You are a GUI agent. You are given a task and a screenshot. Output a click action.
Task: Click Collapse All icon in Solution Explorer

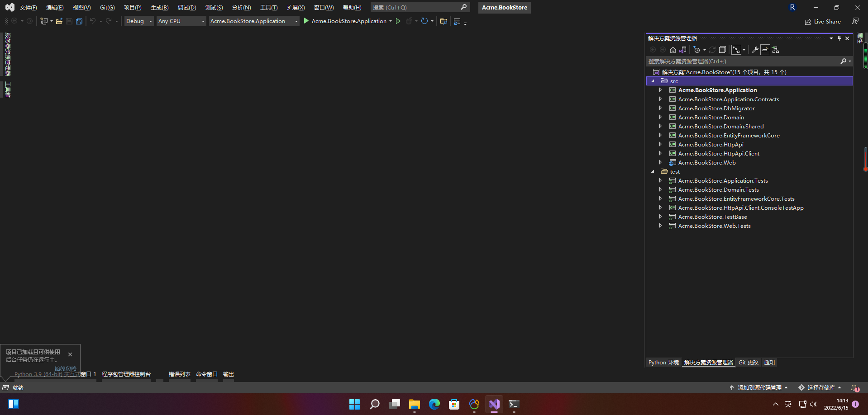(722, 50)
